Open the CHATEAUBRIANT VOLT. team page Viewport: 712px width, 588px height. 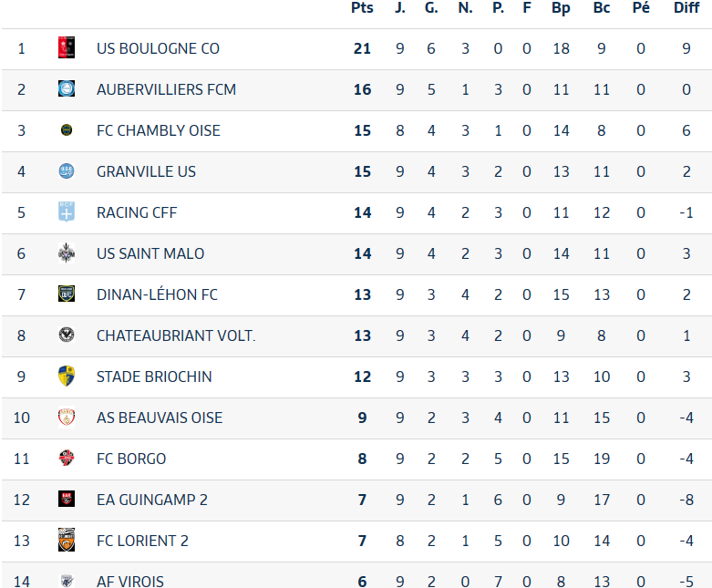(176, 335)
